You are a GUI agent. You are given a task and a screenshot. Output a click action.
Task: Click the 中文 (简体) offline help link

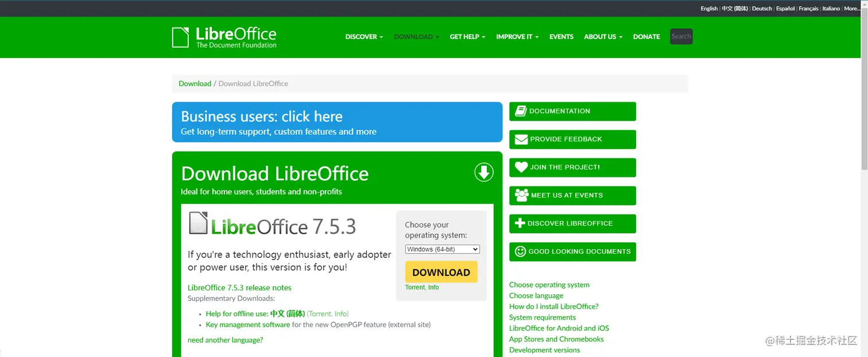click(288, 314)
